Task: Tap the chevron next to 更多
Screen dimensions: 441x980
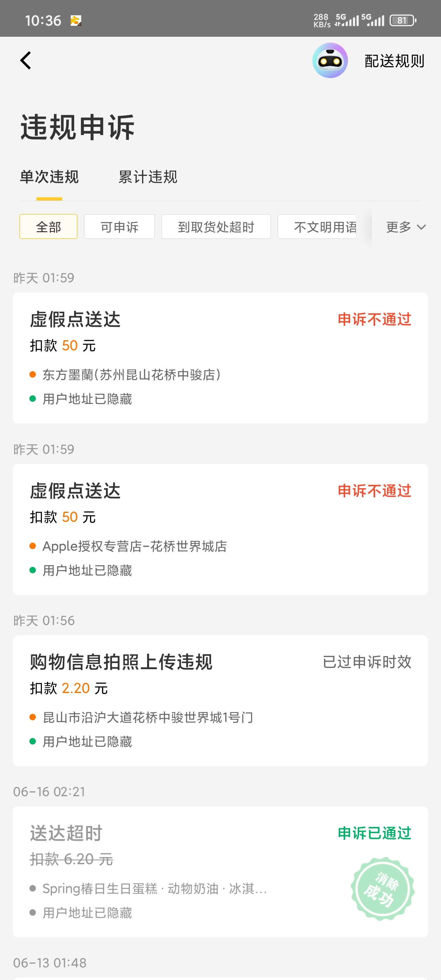Action: pos(421,228)
